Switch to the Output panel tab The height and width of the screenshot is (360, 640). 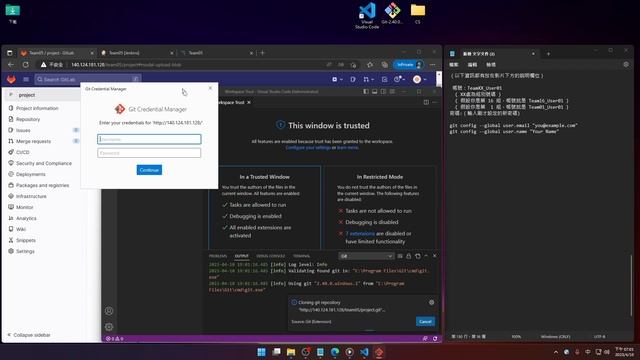coord(241,256)
